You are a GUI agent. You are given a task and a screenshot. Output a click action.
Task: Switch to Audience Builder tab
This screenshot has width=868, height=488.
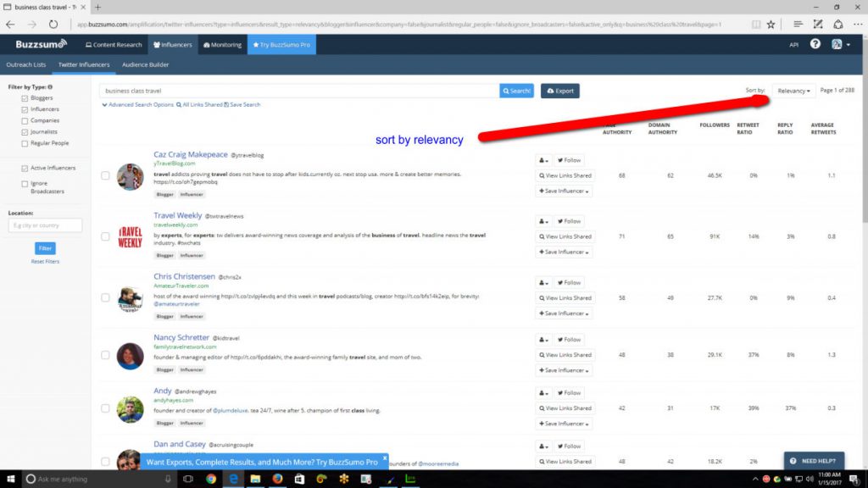coord(146,64)
